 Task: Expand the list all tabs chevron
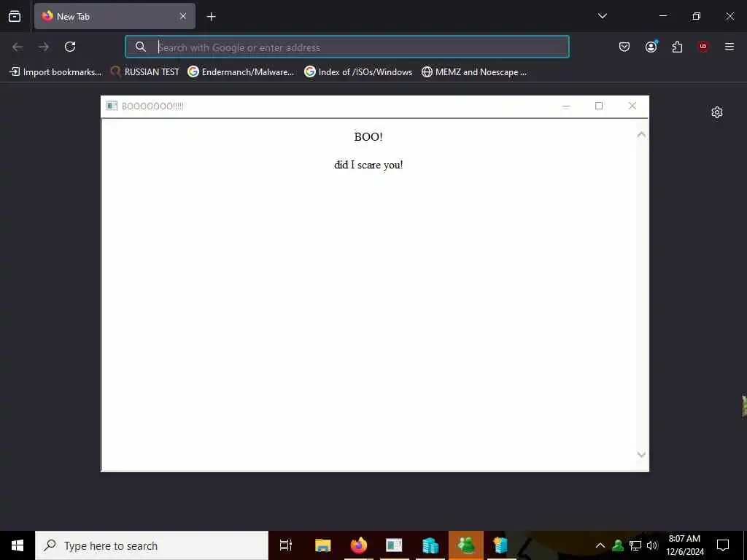602,16
